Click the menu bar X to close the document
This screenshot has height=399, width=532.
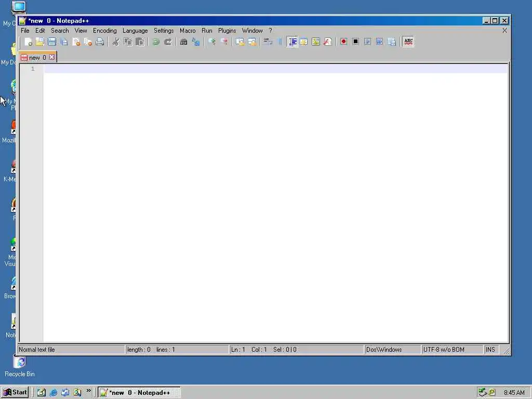coord(504,31)
